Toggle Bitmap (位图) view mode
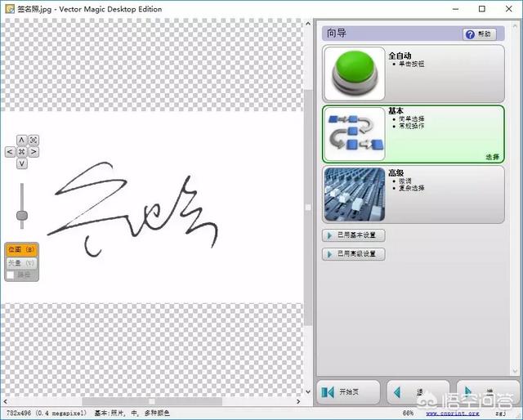 coord(21,249)
